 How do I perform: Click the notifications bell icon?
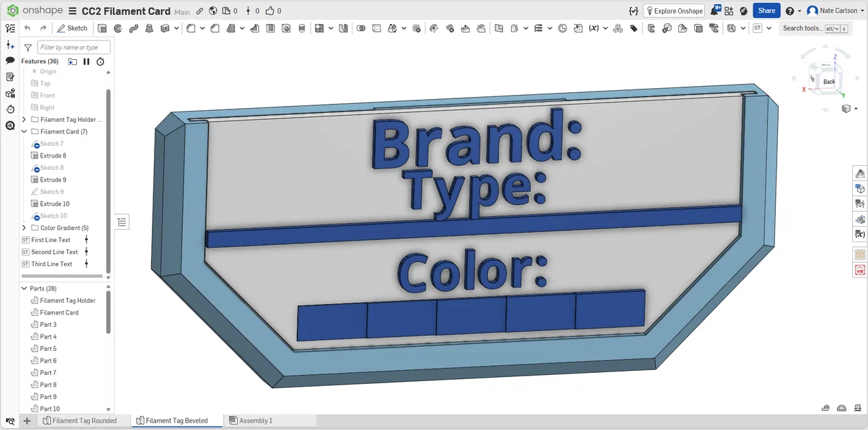click(x=715, y=10)
